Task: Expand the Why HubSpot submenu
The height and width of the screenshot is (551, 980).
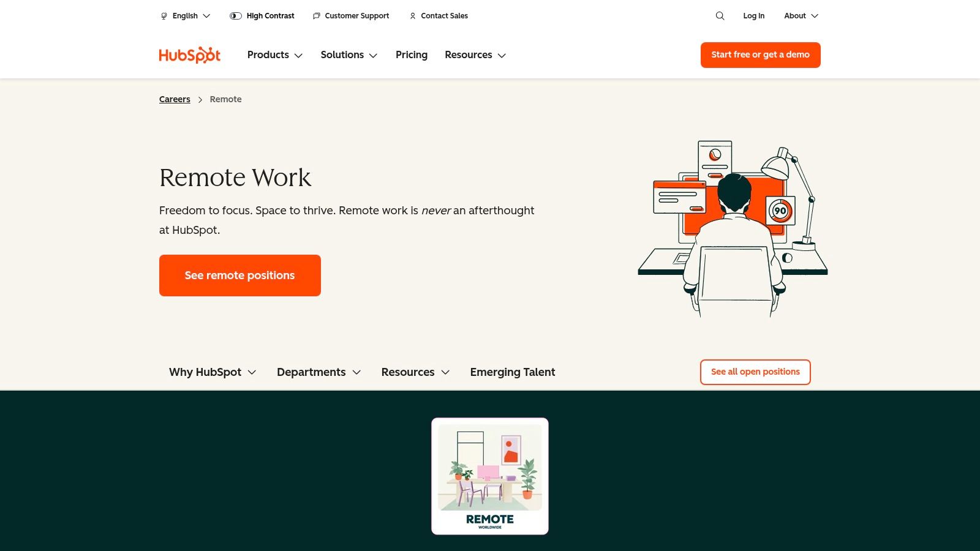Action: point(213,372)
